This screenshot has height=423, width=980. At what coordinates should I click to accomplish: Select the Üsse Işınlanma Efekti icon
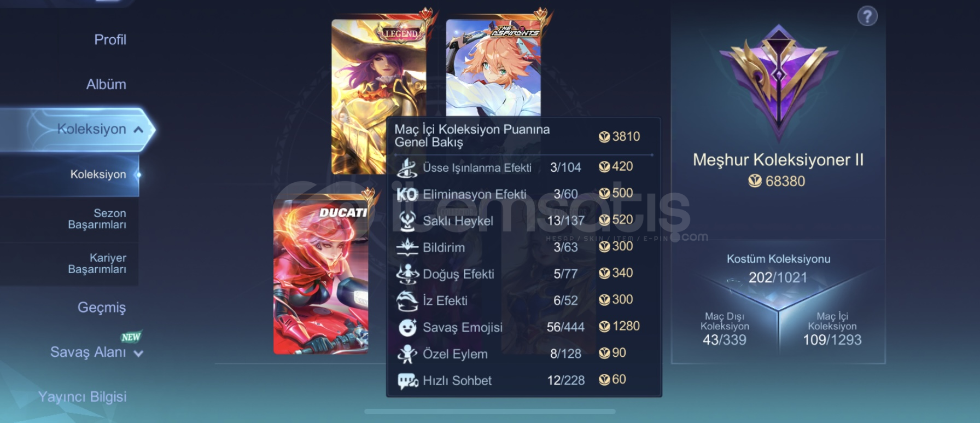(407, 167)
